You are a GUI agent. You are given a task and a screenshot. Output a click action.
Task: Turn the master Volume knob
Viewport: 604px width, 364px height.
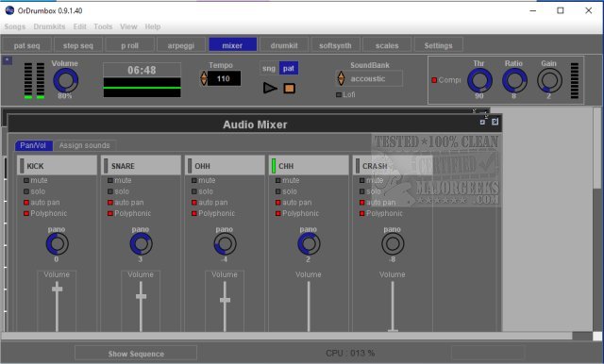coord(65,80)
